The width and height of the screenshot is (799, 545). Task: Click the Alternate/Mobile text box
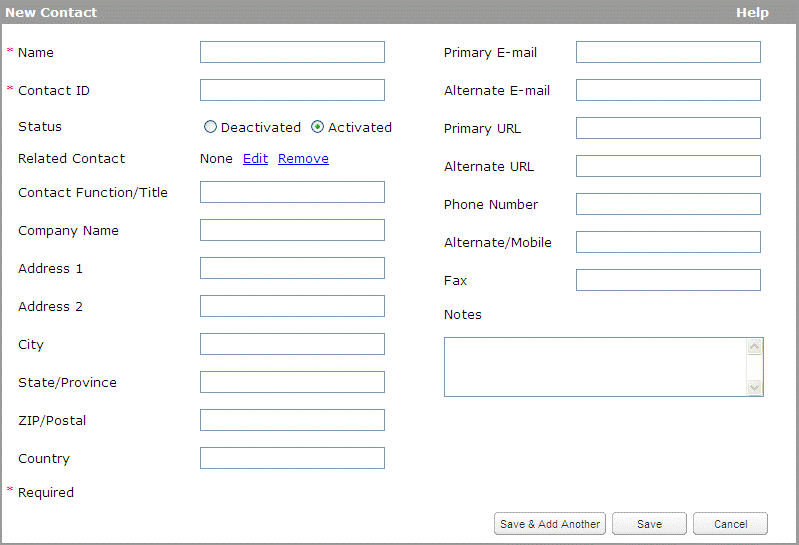[x=668, y=242]
